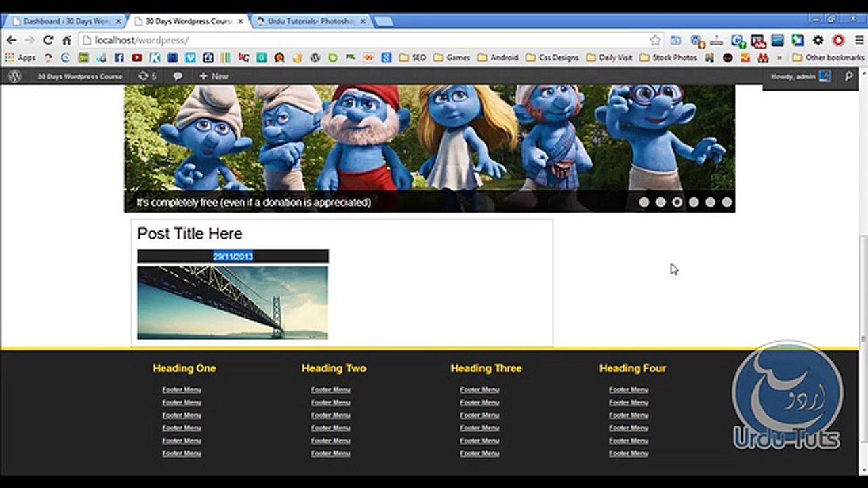The height and width of the screenshot is (488, 868).
Task: Click last Footer Menu under Heading One
Action: click(182, 453)
